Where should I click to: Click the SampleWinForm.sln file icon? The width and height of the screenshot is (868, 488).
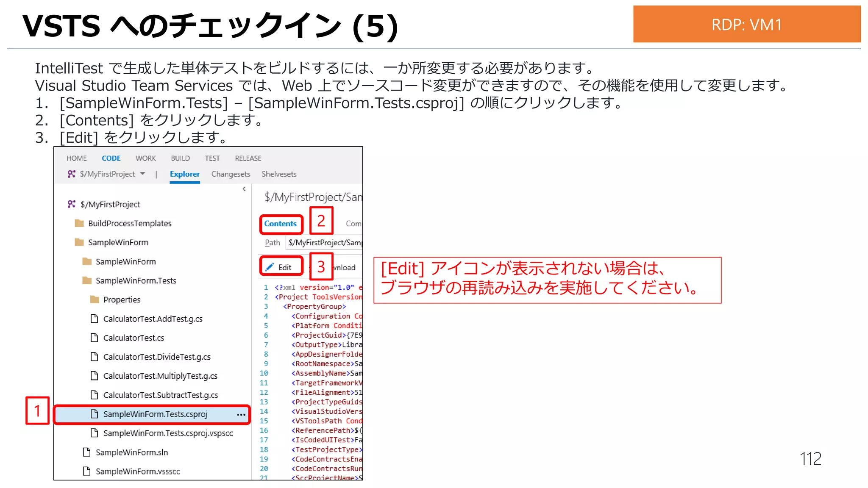tap(87, 452)
